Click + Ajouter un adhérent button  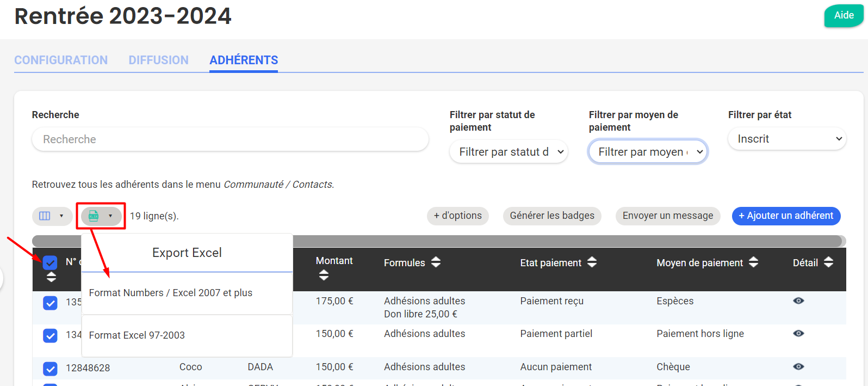[786, 216]
